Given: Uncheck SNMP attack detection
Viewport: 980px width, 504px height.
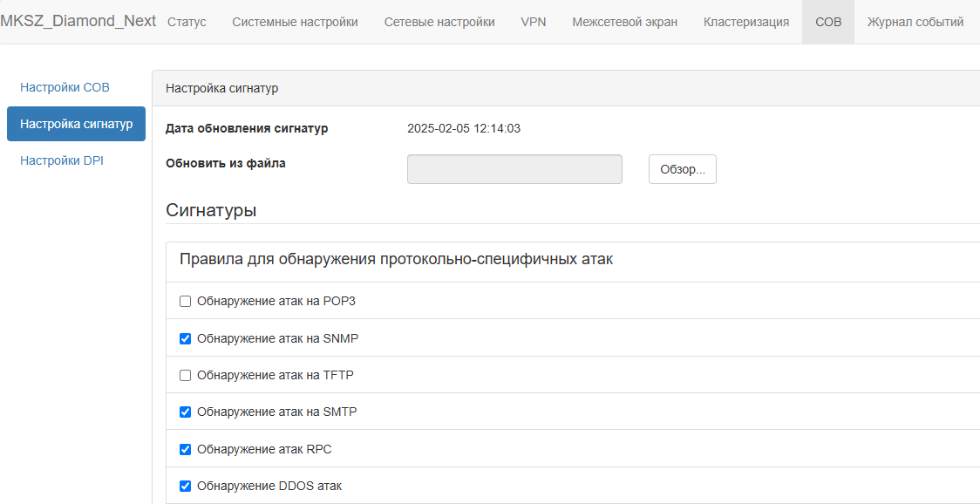Looking at the screenshot, I should [x=185, y=339].
